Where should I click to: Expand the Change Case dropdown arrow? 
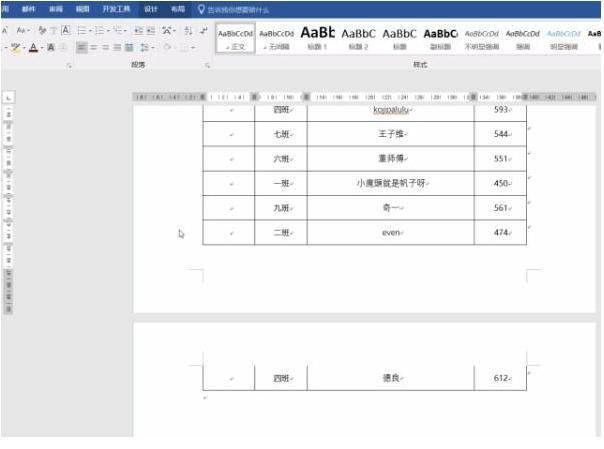point(29,30)
